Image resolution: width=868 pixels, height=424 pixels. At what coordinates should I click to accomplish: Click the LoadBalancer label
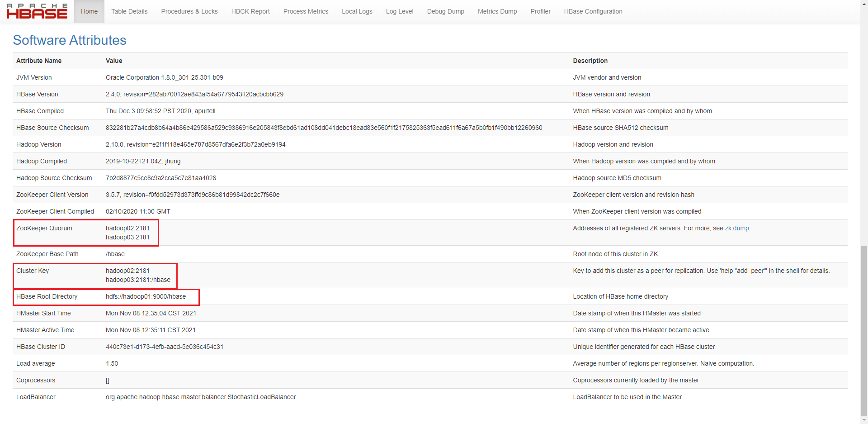pos(36,397)
